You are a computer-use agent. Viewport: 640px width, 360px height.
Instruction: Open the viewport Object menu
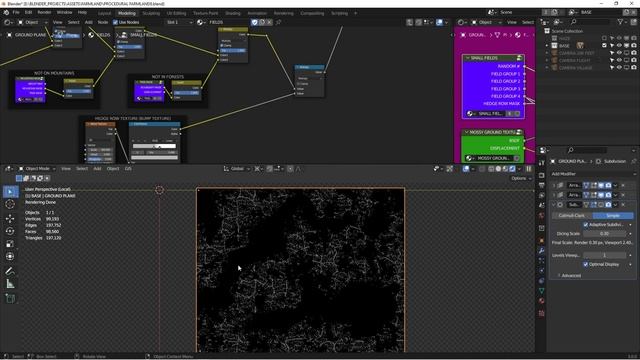113,169
